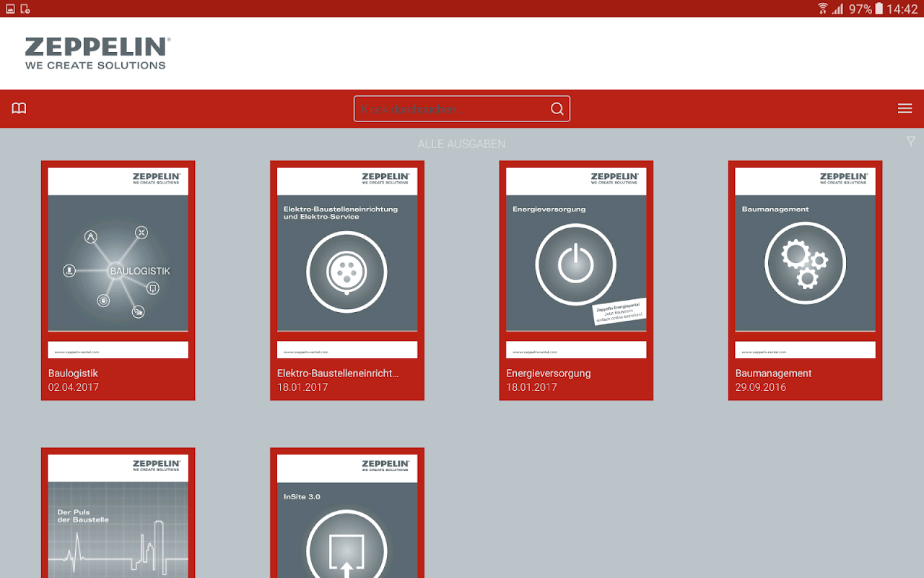
Task: Select the Baulogistik title text
Action: coord(73,374)
